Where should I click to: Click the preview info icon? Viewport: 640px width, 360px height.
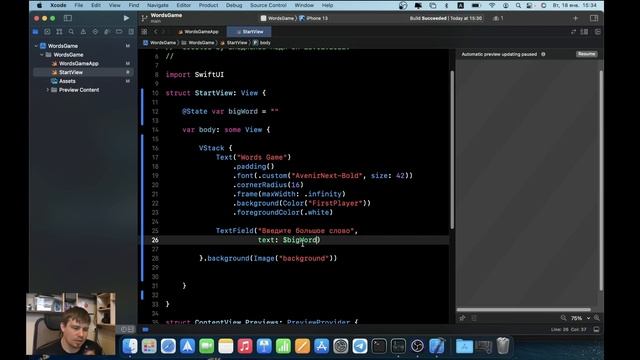point(543,54)
